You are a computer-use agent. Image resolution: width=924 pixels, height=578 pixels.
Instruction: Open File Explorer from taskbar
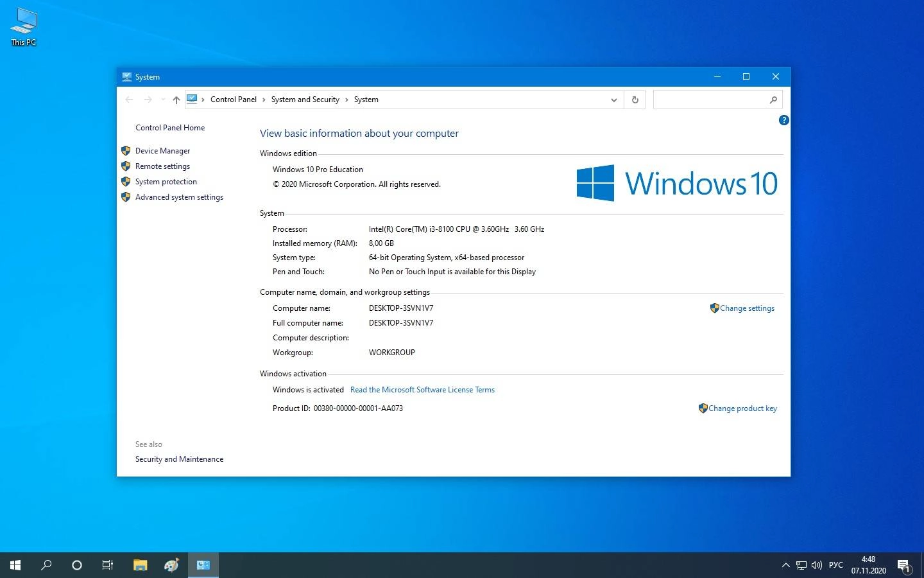click(x=140, y=565)
